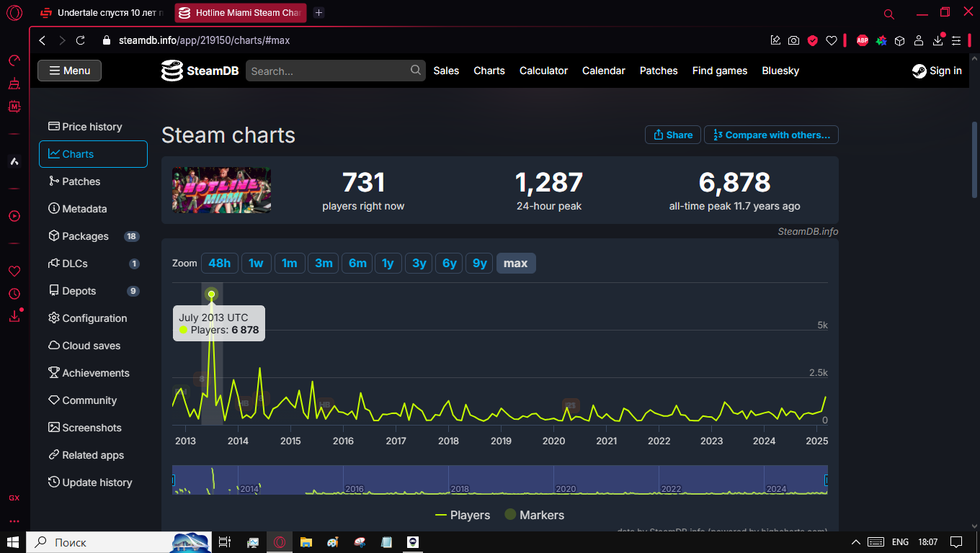Set chart zoom to 3m
Screen dimensions: 980x553
point(324,264)
